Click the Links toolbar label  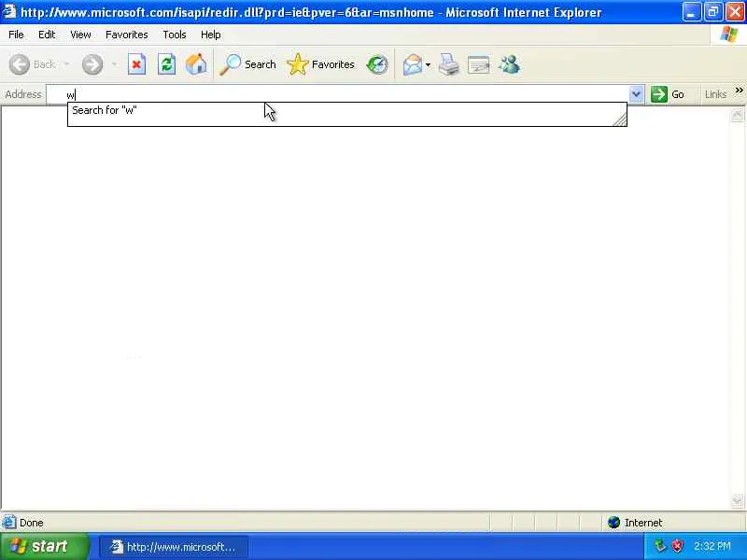point(715,94)
